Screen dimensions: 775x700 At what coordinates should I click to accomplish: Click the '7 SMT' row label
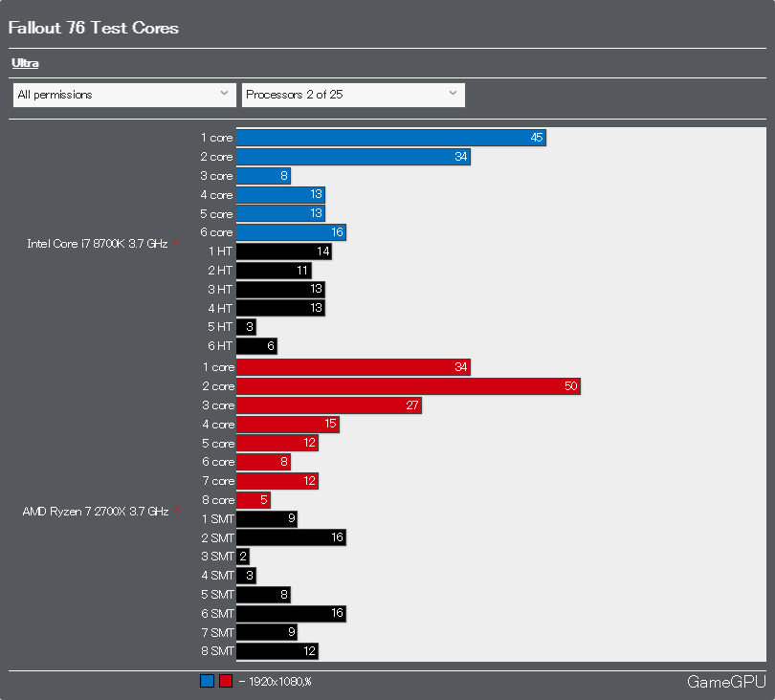pos(217,633)
